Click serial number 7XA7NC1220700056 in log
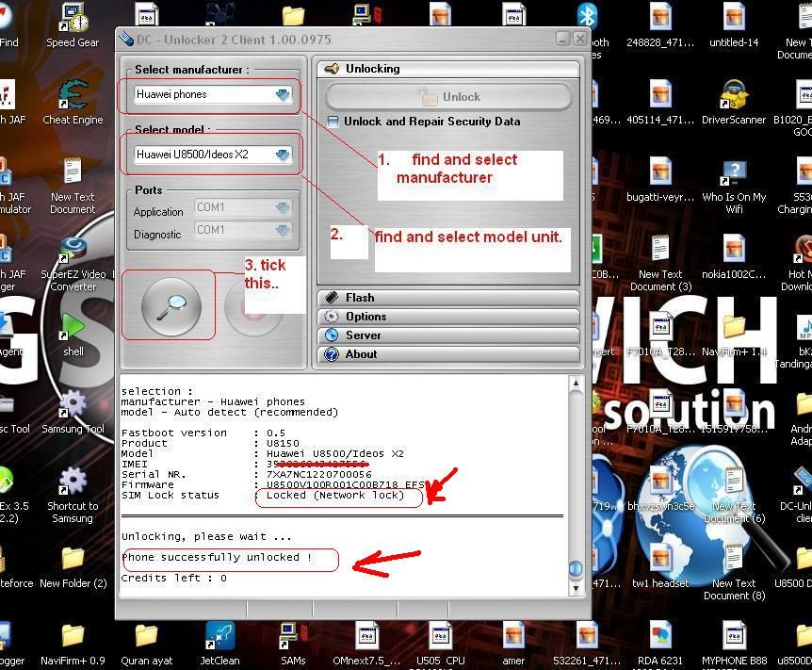This screenshot has height=670, width=812. pos(319,475)
